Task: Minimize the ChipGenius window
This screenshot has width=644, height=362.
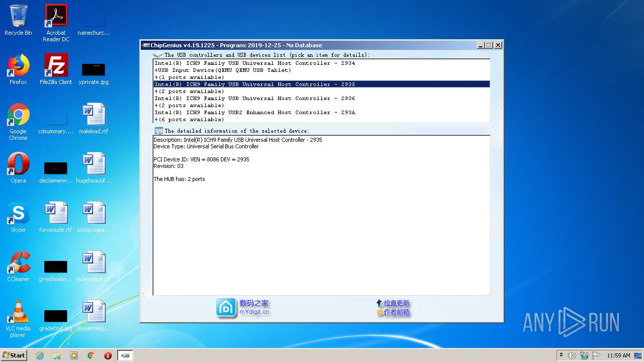Action: [480, 45]
